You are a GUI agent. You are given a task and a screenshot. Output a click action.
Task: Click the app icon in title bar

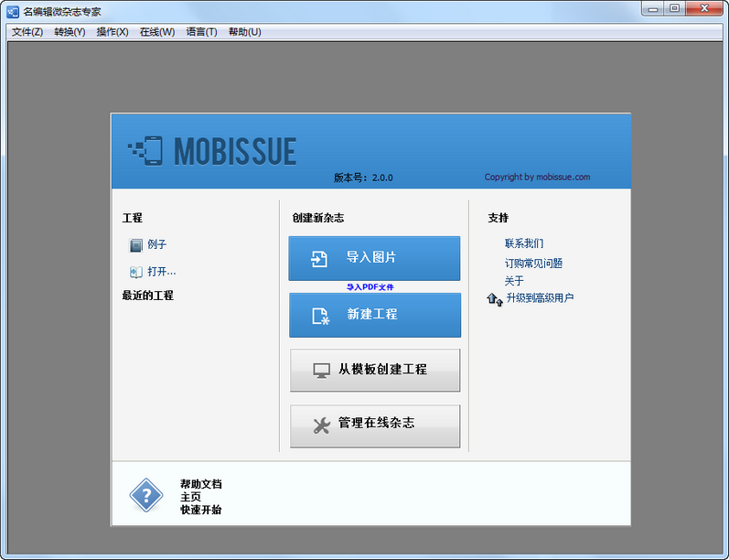point(13,11)
